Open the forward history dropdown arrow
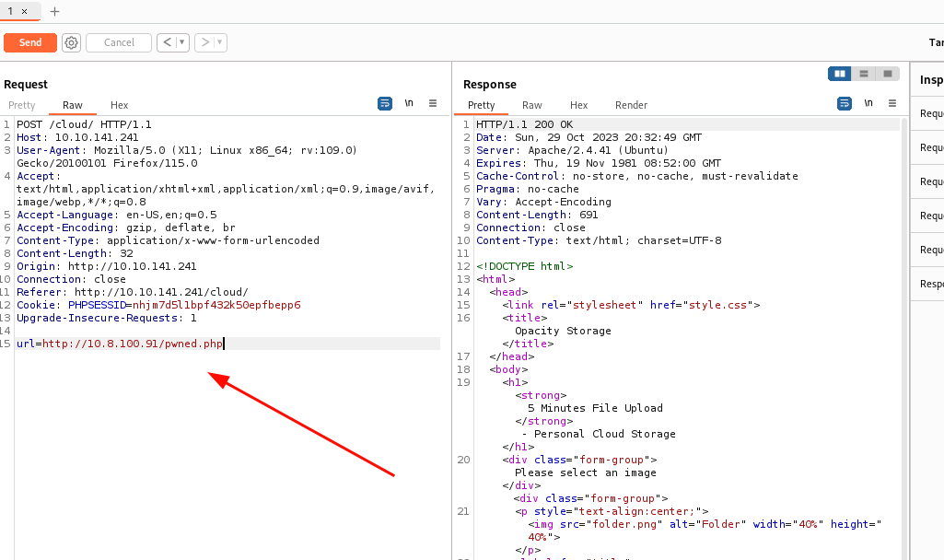944x560 pixels. pos(220,42)
